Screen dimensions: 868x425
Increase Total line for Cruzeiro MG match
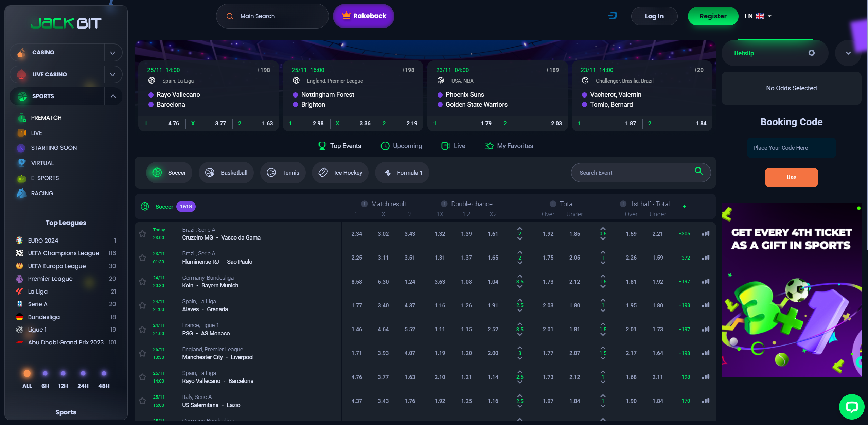520,228
